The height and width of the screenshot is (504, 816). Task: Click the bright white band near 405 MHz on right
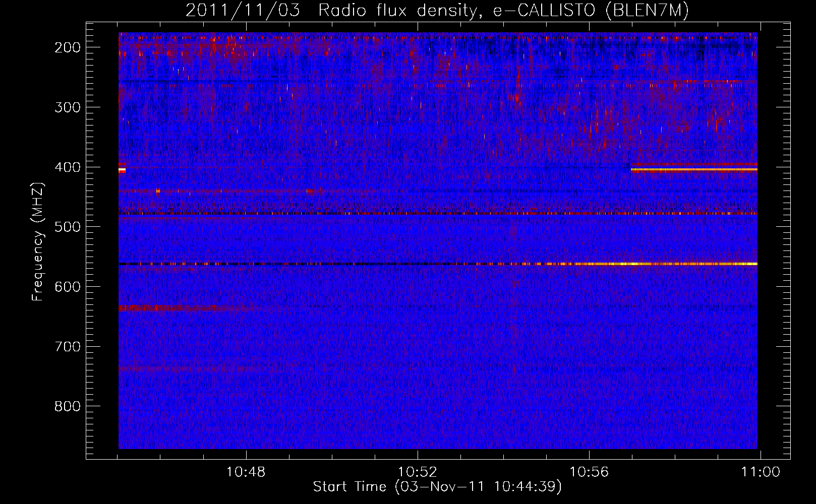pyautogui.click(x=694, y=170)
